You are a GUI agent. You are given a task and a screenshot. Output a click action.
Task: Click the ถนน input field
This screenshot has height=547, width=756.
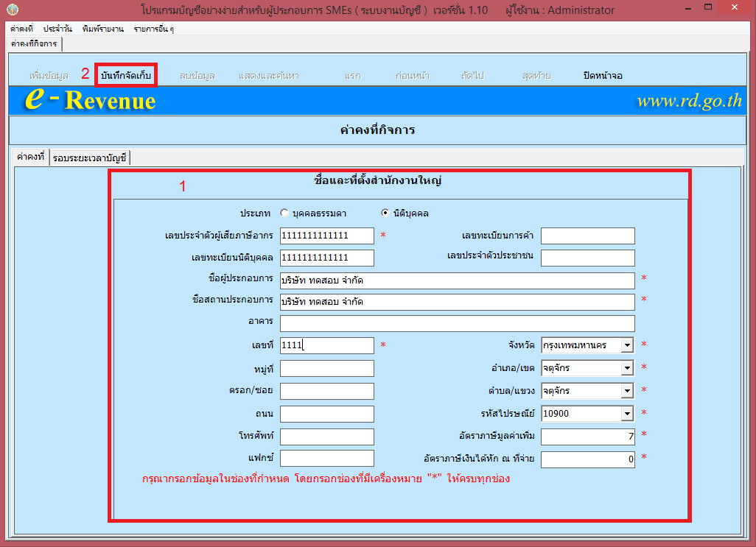tap(327, 414)
